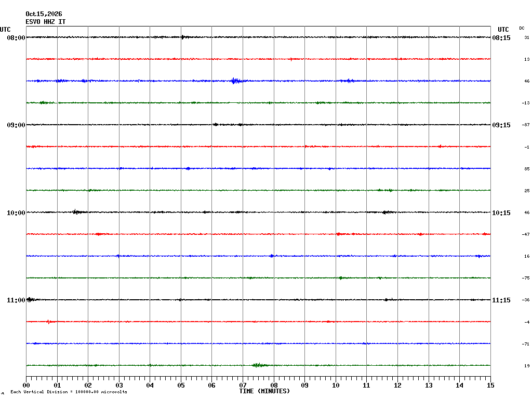Select the DC offset value -87

click(x=526, y=125)
